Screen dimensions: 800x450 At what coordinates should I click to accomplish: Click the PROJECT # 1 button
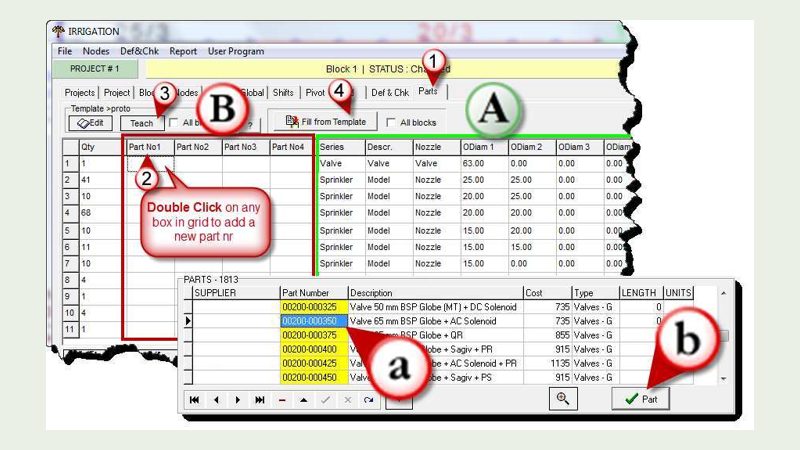94,68
